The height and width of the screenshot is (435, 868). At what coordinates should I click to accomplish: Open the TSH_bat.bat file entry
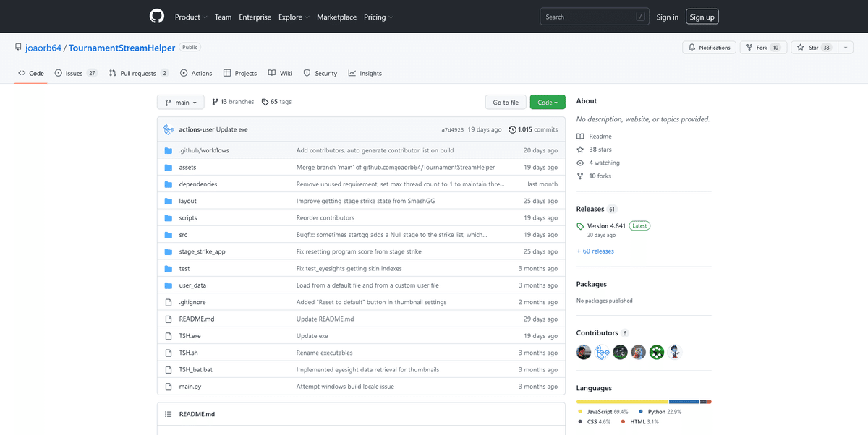tap(196, 370)
